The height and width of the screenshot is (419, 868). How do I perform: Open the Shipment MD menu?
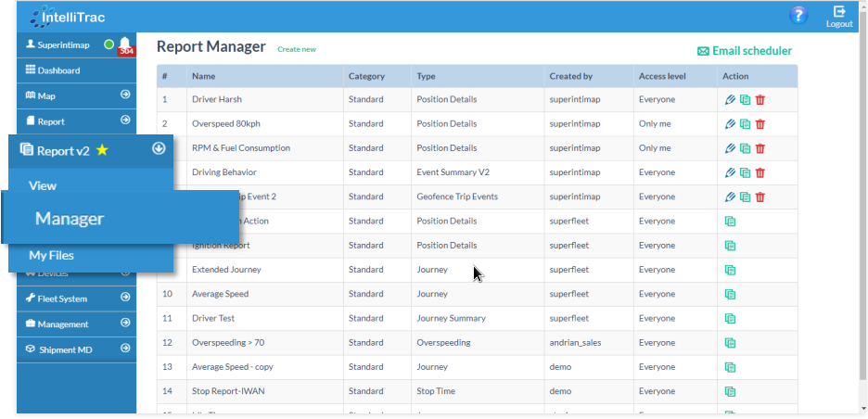pyautogui.click(x=76, y=349)
